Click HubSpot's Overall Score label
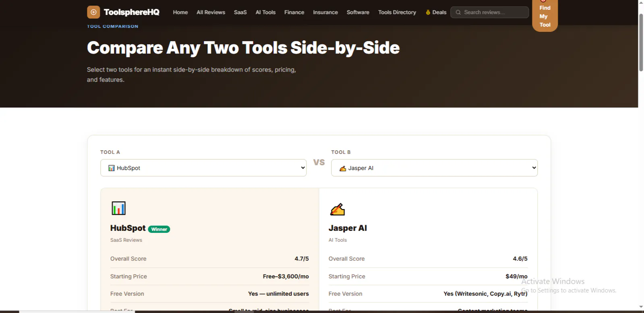 (128, 259)
